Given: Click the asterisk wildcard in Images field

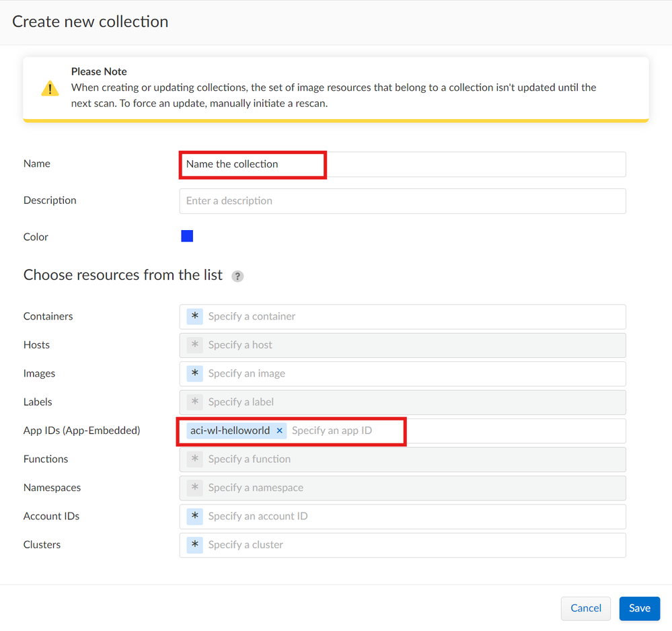Looking at the screenshot, I should (195, 373).
